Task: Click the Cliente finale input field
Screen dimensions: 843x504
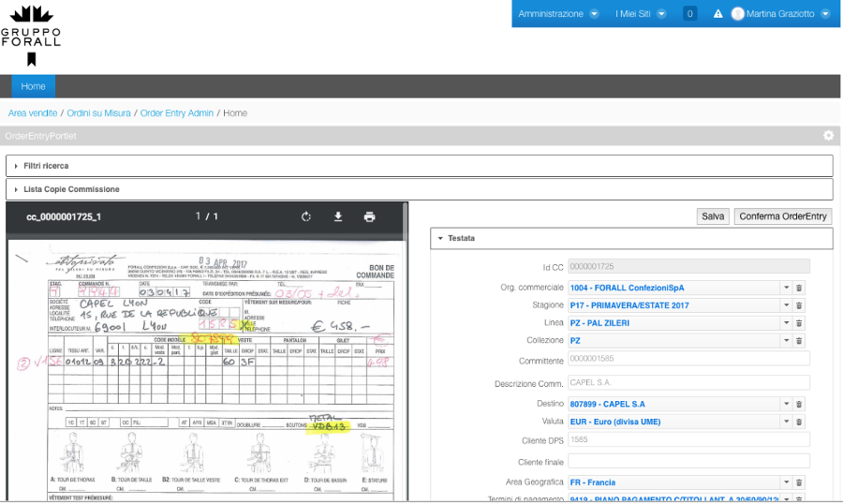Action: [x=688, y=461]
